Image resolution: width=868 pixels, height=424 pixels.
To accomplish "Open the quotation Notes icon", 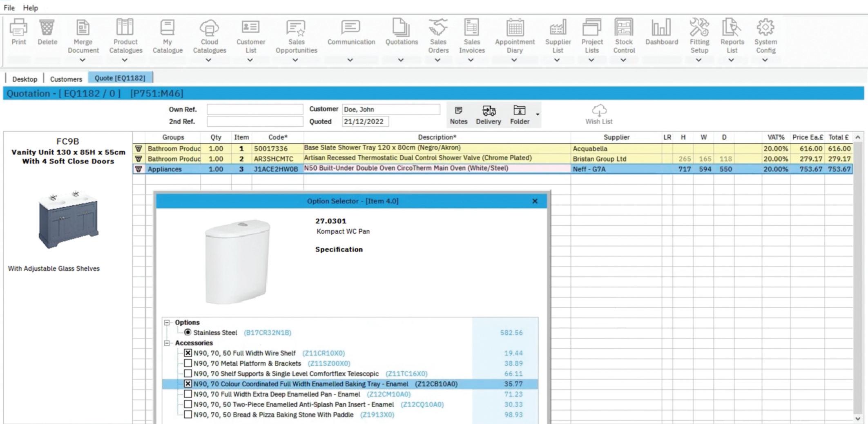I will coord(458,110).
